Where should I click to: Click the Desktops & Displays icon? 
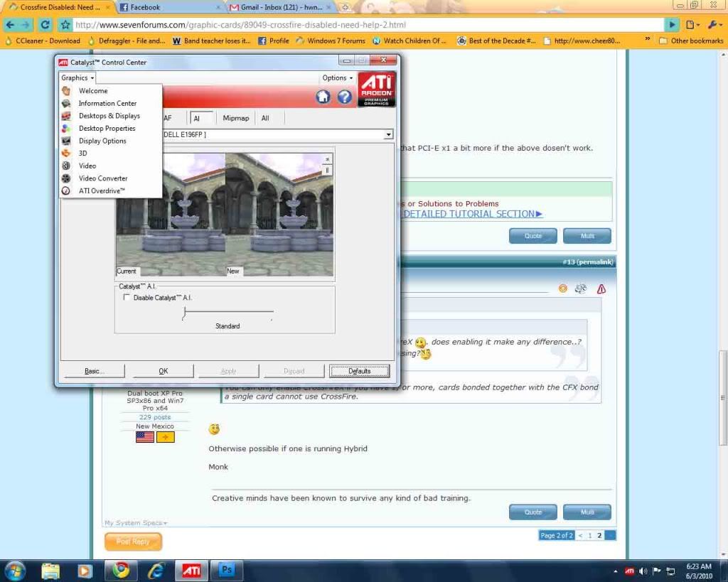pyautogui.click(x=66, y=116)
